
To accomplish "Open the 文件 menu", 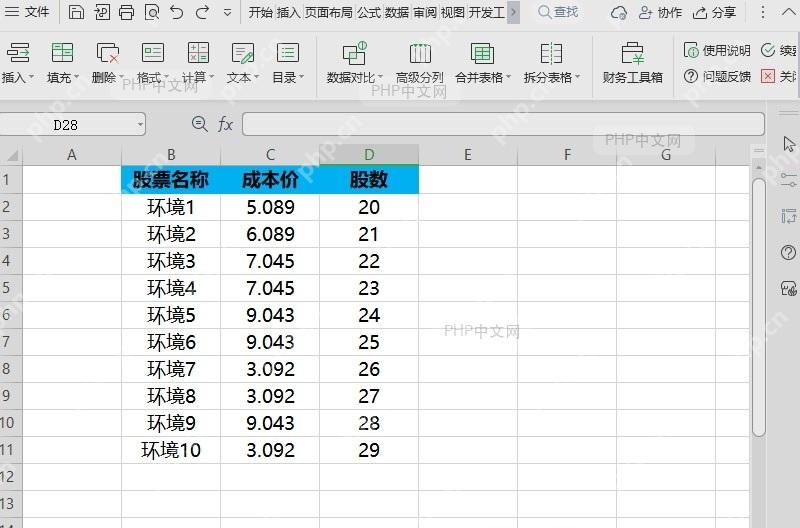I will click(27, 12).
